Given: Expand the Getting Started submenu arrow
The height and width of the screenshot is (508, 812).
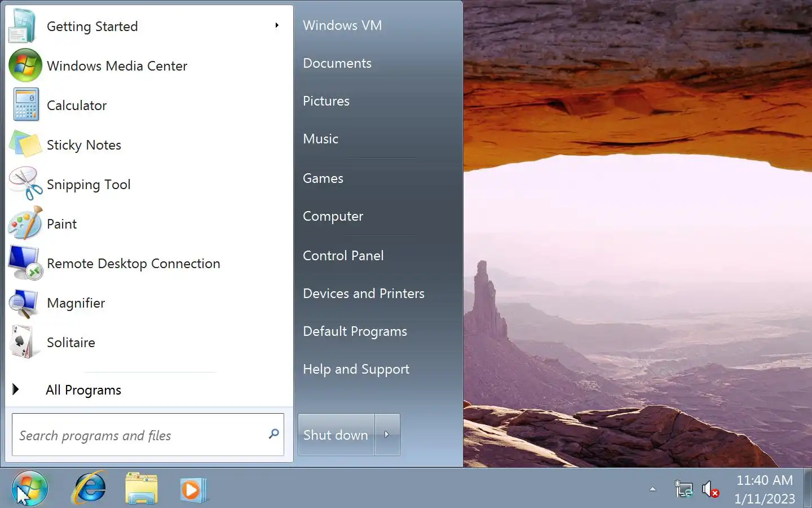Looking at the screenshot, I should click(277, 25).
